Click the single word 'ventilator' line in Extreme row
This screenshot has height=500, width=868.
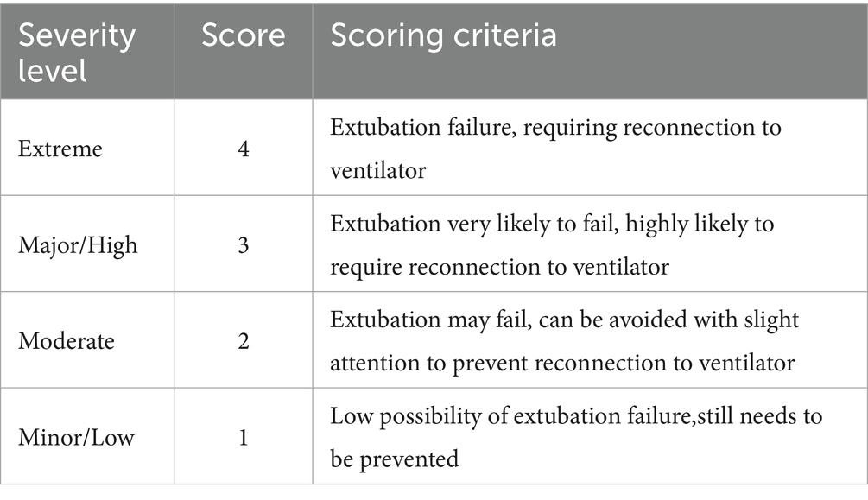point(377,171)
